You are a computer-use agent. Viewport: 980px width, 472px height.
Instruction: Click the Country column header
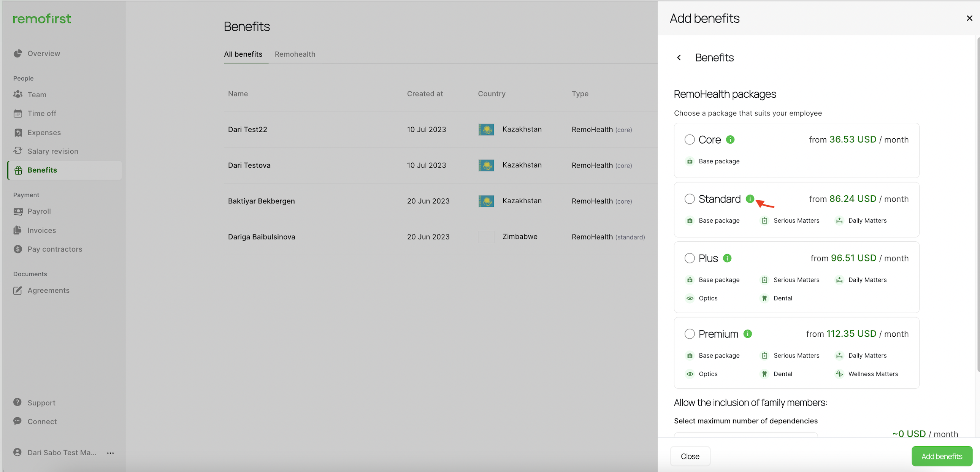pyautogui.click(x=492, y=93)
